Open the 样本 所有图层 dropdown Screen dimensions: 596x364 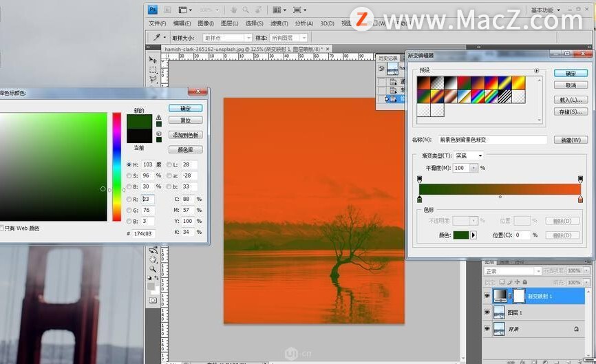[x=288, y=38]
